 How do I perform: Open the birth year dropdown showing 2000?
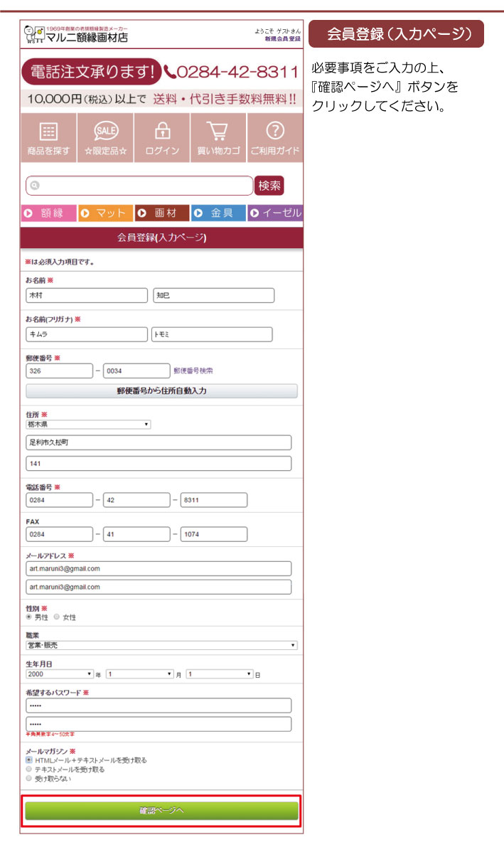click(x=60, y=674)
